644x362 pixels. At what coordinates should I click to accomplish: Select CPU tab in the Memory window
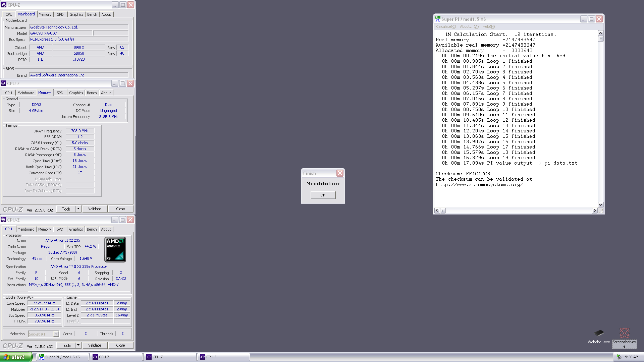click(9, 93)
